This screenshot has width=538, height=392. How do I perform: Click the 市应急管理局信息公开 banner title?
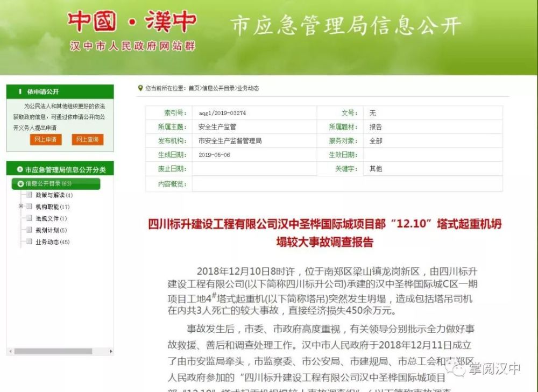(x=346, y=25)
